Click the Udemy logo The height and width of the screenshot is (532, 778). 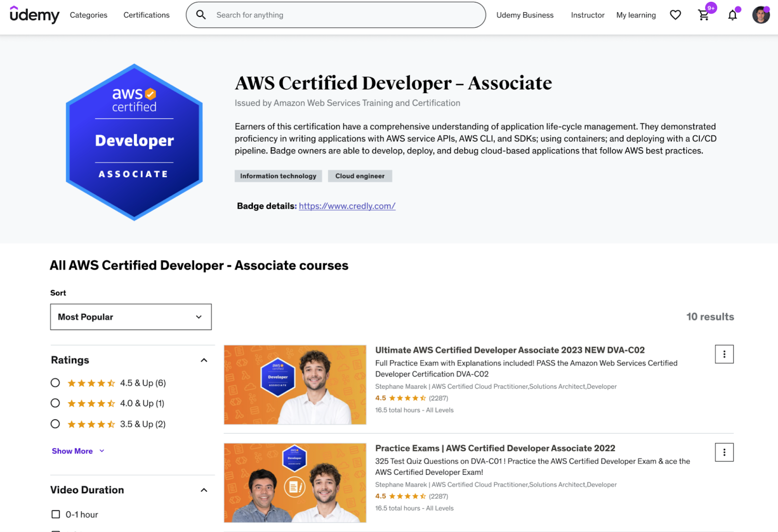coord(35,15)
